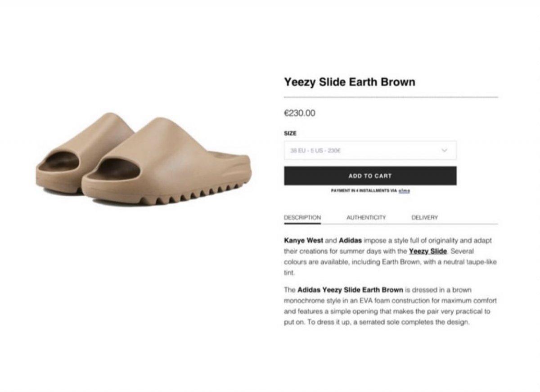Click the front slide in product photo

coord(171,162)
